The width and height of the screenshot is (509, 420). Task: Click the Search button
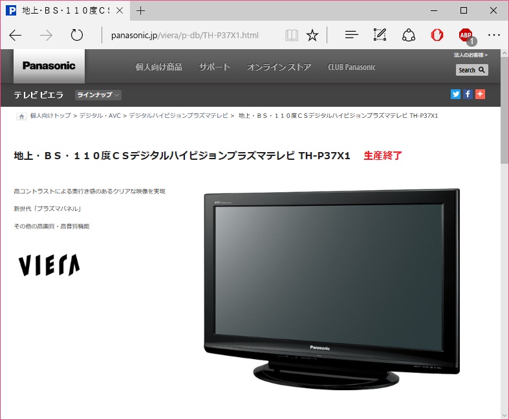pos(471,70)
